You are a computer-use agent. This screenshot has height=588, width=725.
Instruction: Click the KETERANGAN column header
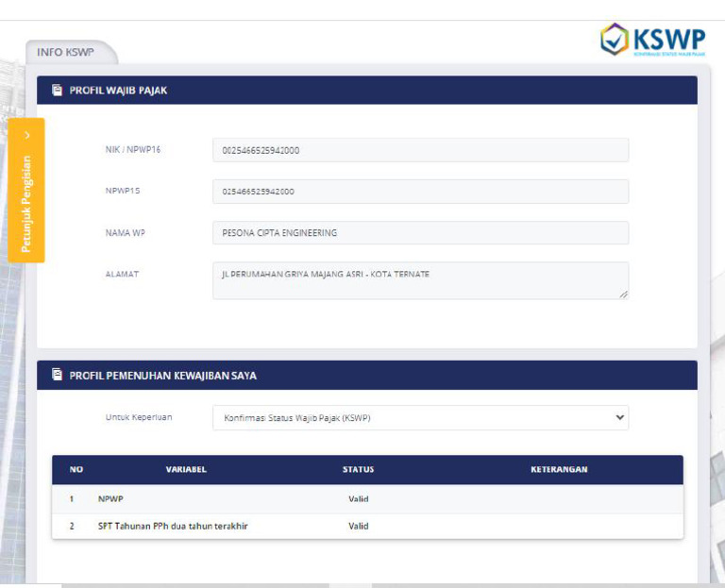coord(559,470)
